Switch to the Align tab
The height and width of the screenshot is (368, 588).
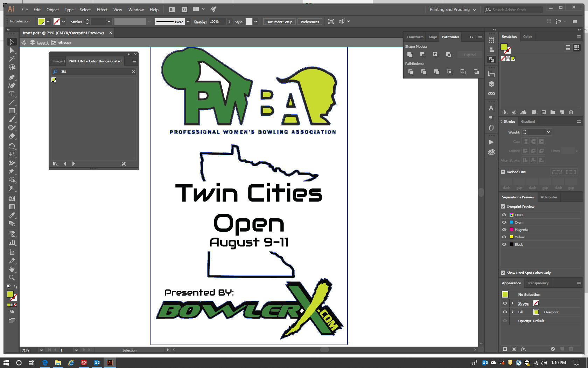point(433,37)
